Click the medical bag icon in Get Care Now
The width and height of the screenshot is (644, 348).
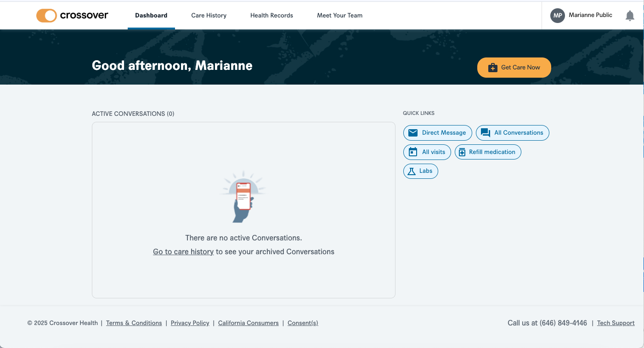[492, 68]
